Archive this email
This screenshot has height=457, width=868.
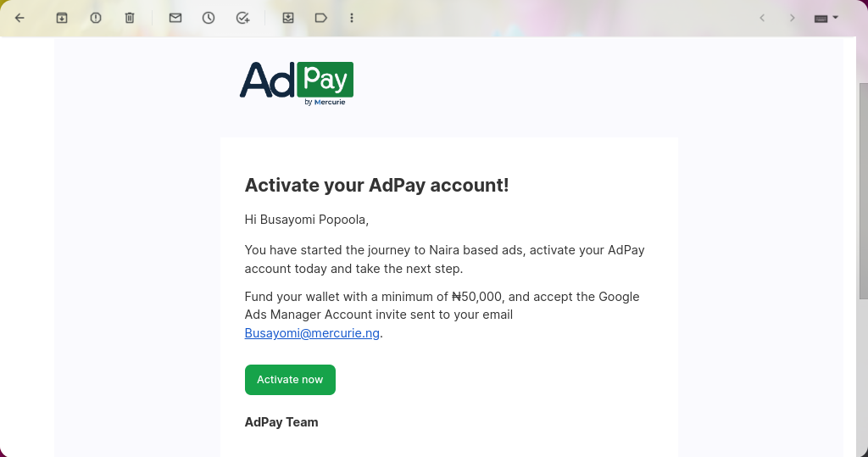(62, 18)
